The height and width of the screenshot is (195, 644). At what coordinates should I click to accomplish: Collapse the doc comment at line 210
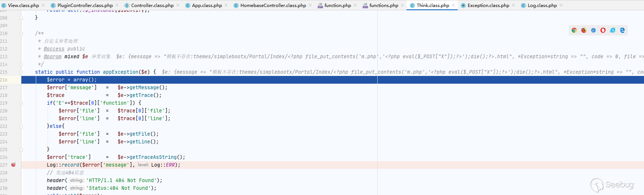point(21,34)
